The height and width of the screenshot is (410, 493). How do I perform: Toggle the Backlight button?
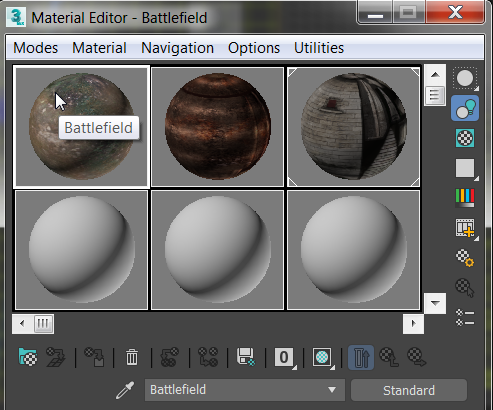point(465,108)
